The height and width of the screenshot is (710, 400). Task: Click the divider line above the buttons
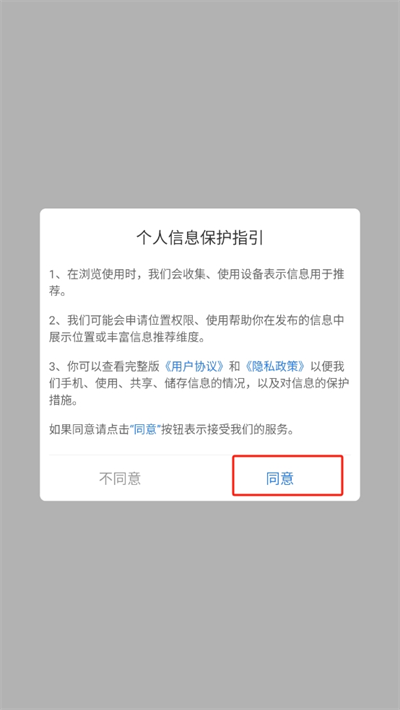pos(200,455)
